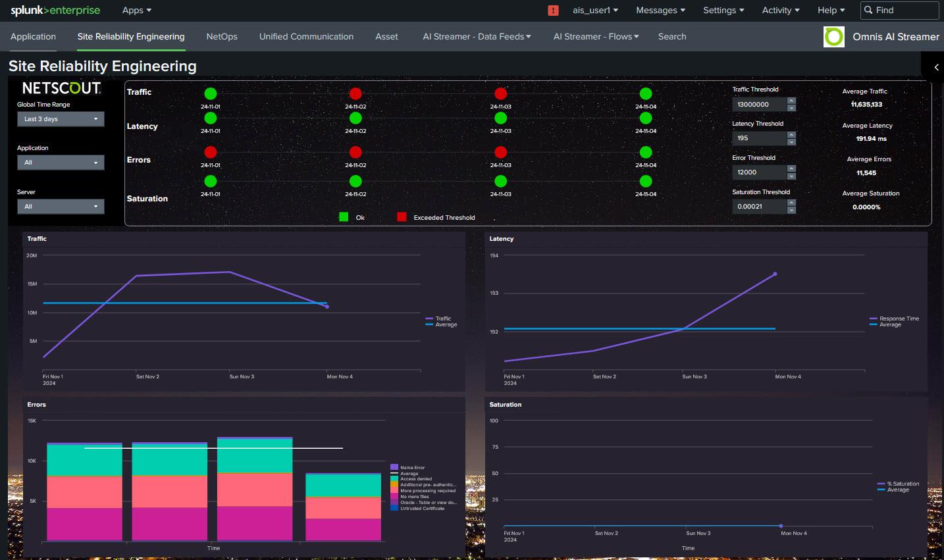
Task: Increase the Traffic Threshold value
Action: point(791,101)
